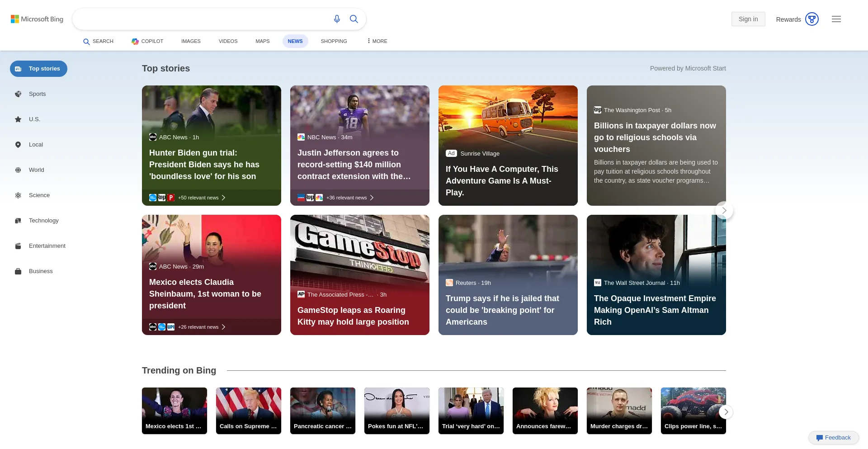This screenshot has width=868, height=449.
Task: Click the Microsoft Bing logo
Action: tap(37, 19)
